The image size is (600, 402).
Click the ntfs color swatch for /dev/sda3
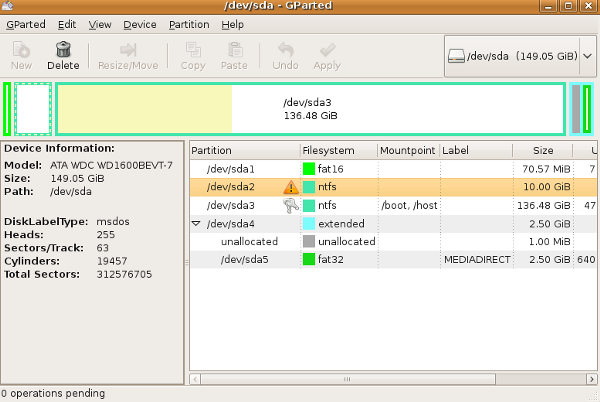click(x=309, y=205)
